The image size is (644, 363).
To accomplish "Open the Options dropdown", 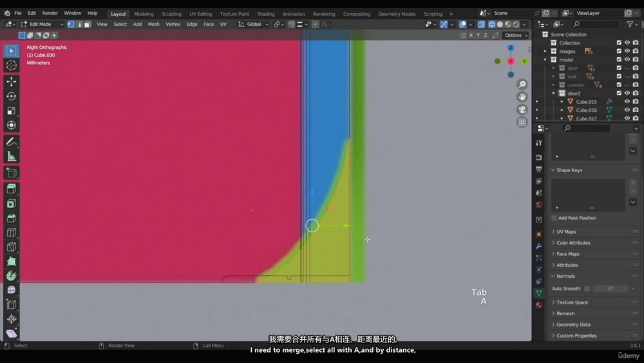I will coord(516,35).
